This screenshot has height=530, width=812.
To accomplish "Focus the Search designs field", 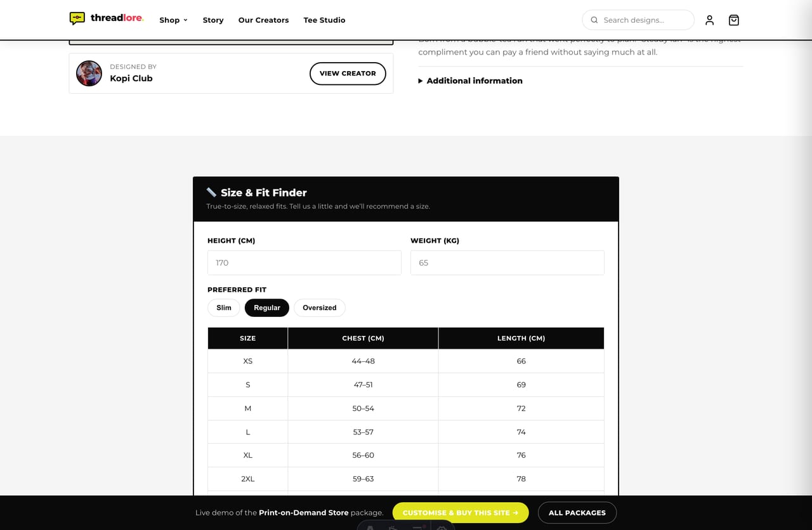I will pyautogui.click(x=638, y=20).
